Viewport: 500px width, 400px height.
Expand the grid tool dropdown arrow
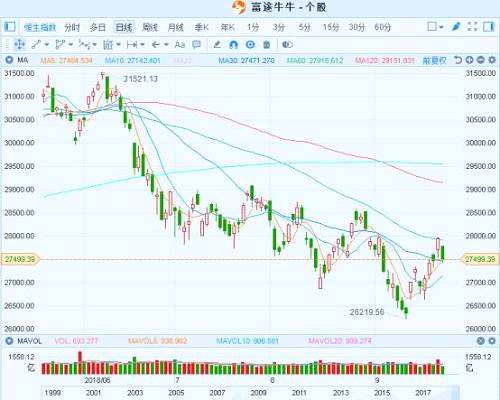tap(118, 44)
